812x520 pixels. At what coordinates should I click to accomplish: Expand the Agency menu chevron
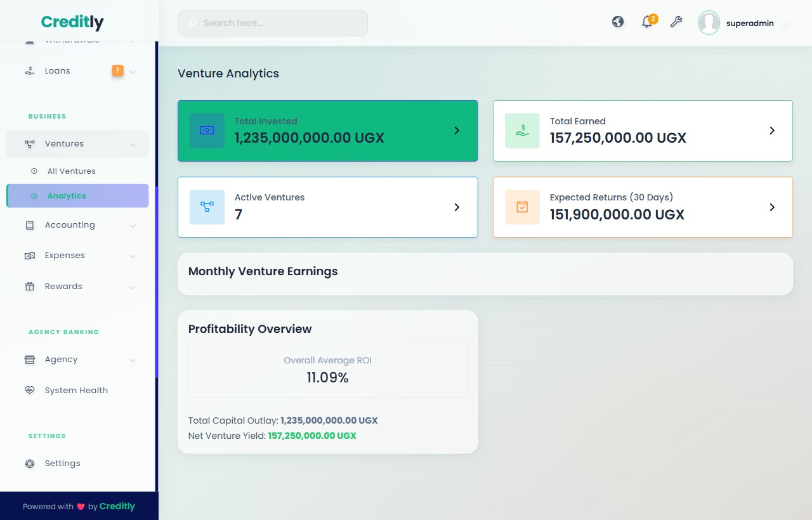click(x=133, y=360)
